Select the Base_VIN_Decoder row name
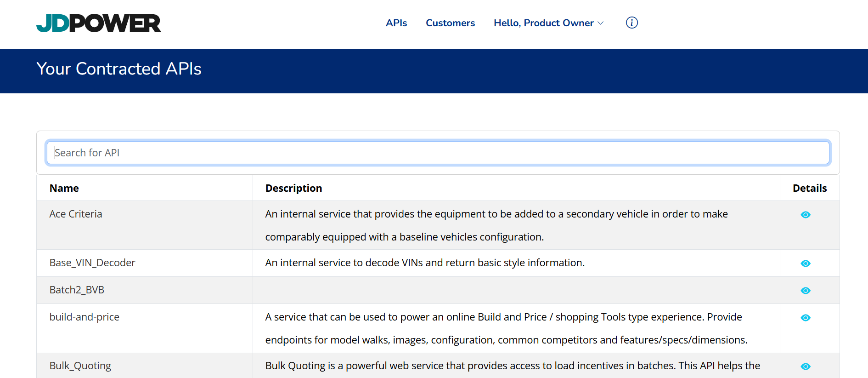 (x=92, y=263)
